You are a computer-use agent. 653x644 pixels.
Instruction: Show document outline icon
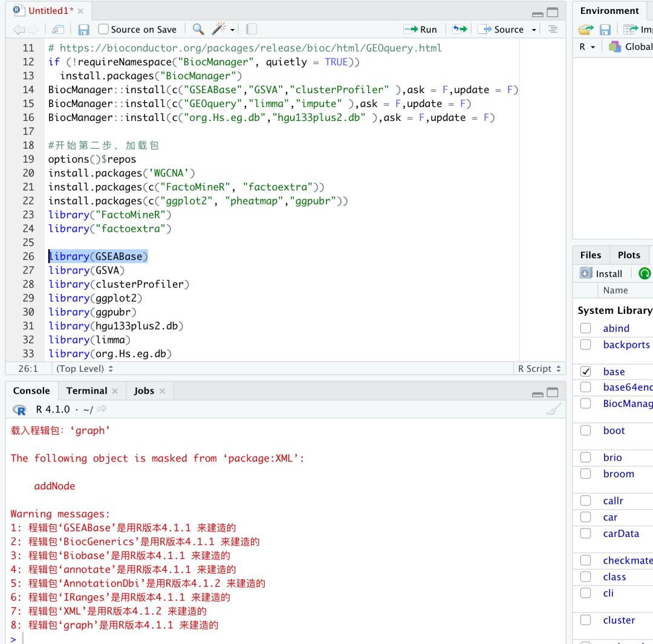(x=553, y=29)
